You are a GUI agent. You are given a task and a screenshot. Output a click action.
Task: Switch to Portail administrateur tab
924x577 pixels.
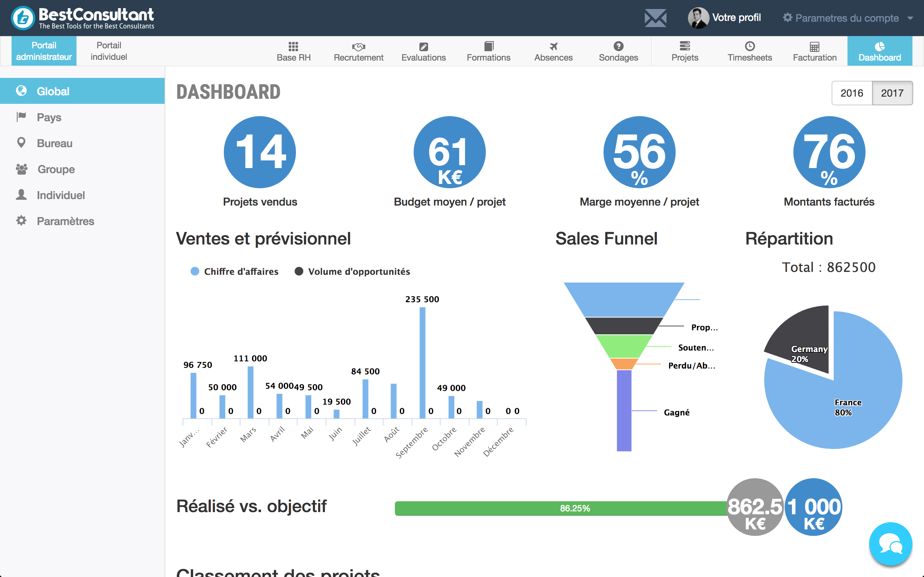coord(43,51)
